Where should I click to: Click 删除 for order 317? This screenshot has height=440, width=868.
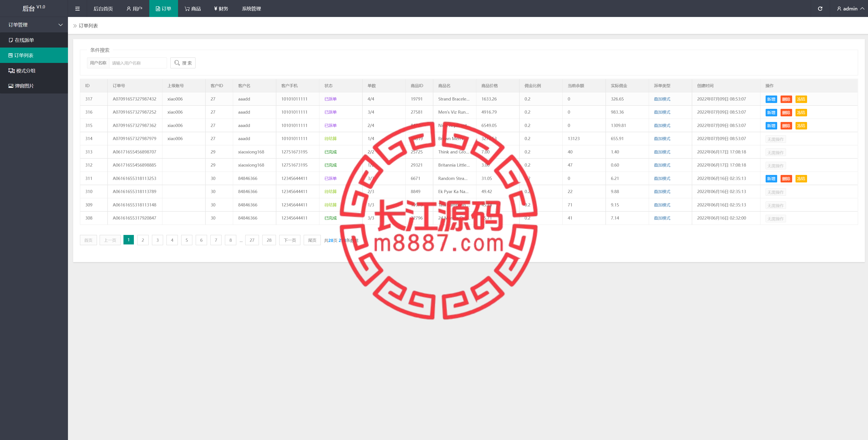point(786,99)
